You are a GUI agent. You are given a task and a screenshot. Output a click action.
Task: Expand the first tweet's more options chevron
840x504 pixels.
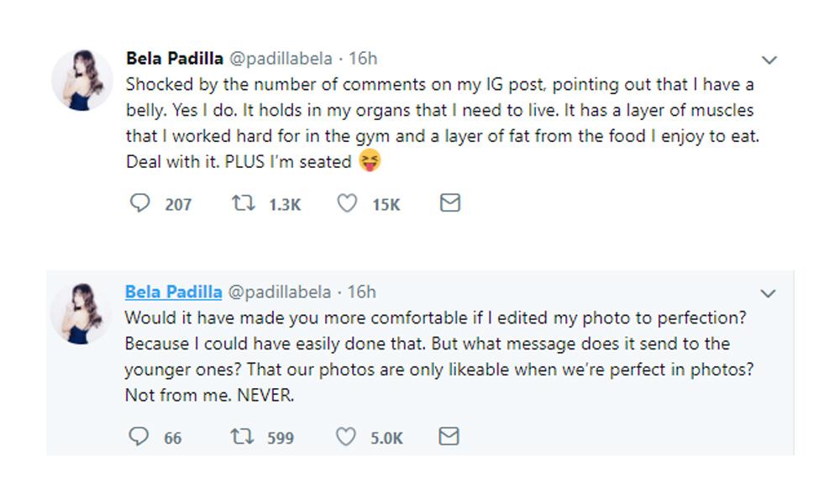(x=769, y=60)
